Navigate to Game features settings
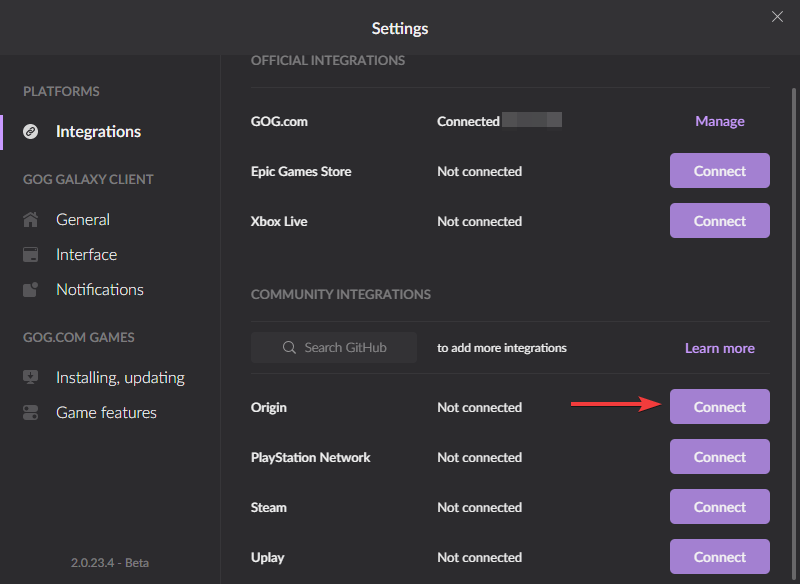Screen dimensions: 800x584 coord(105,412)
